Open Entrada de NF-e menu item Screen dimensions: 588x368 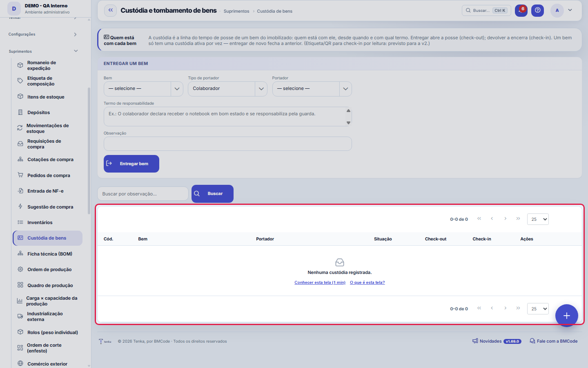coord(47,191)
